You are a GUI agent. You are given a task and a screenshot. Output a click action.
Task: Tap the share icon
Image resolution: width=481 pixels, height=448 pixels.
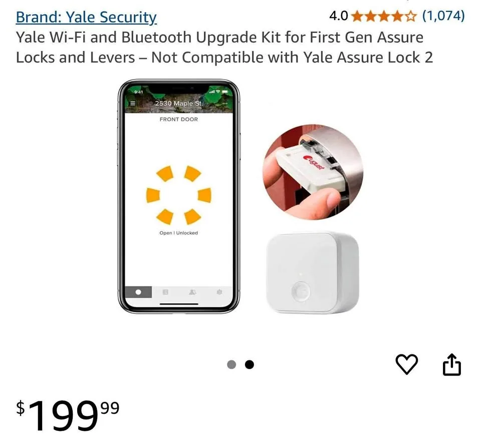(452, 364)
